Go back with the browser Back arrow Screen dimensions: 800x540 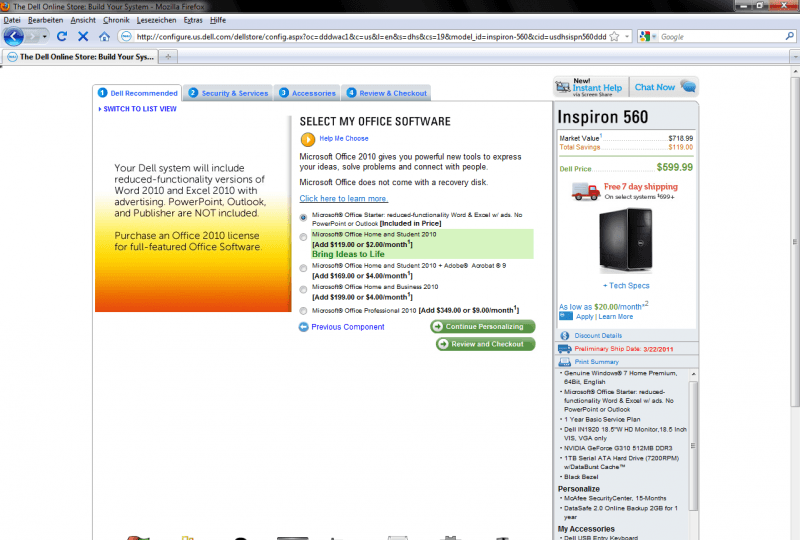(14, 37)
